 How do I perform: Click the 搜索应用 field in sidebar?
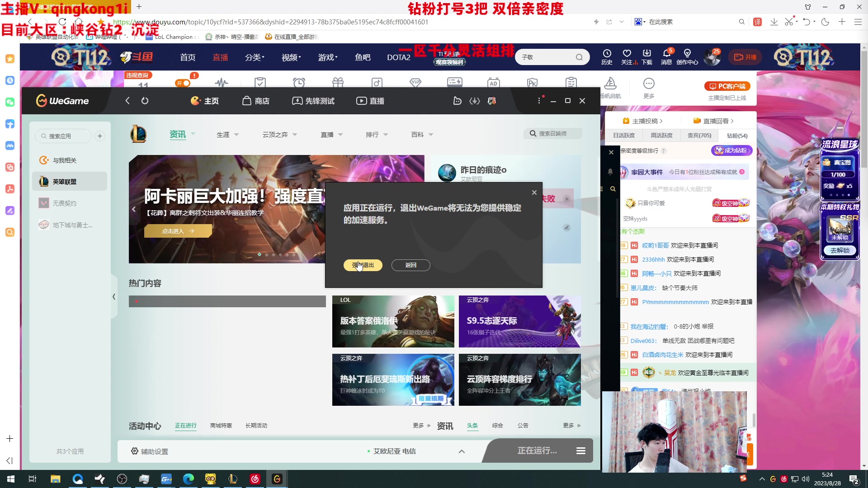coord(63,136)
